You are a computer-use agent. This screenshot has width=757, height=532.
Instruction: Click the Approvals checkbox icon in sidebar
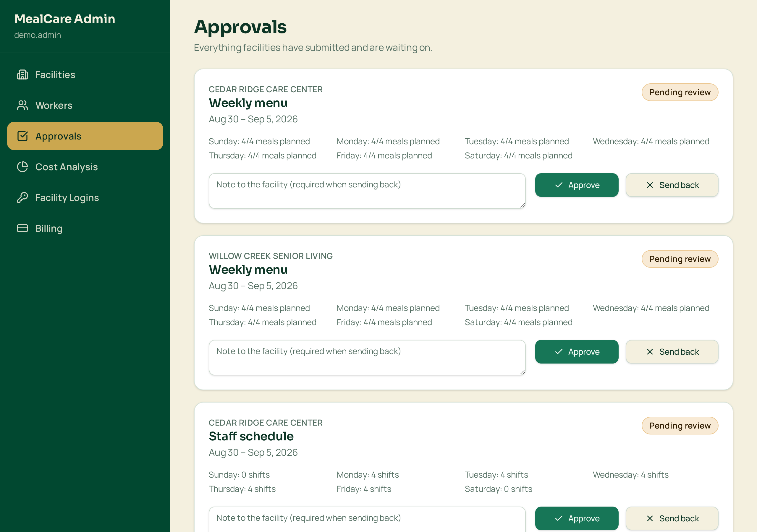tap(22, 136)
